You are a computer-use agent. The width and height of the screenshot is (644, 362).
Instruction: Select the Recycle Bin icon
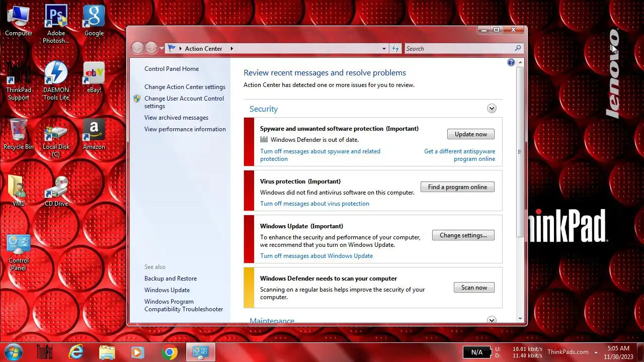click(19, 135)
